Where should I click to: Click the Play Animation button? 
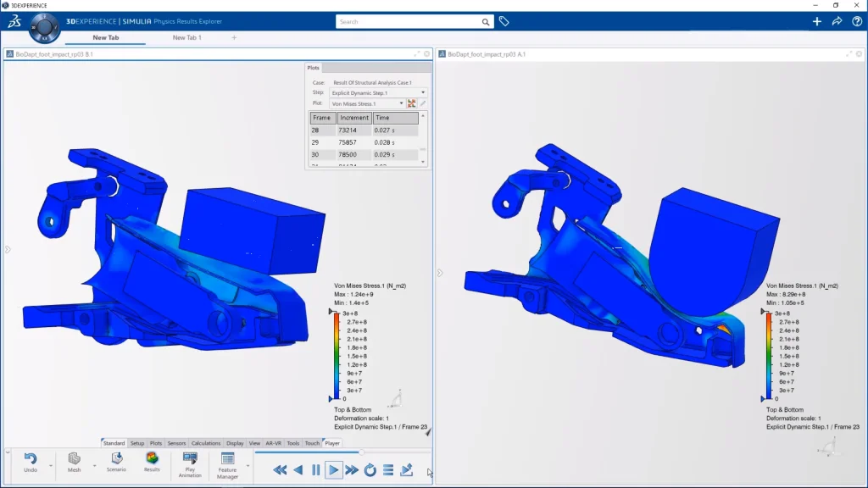pos(190,463)
